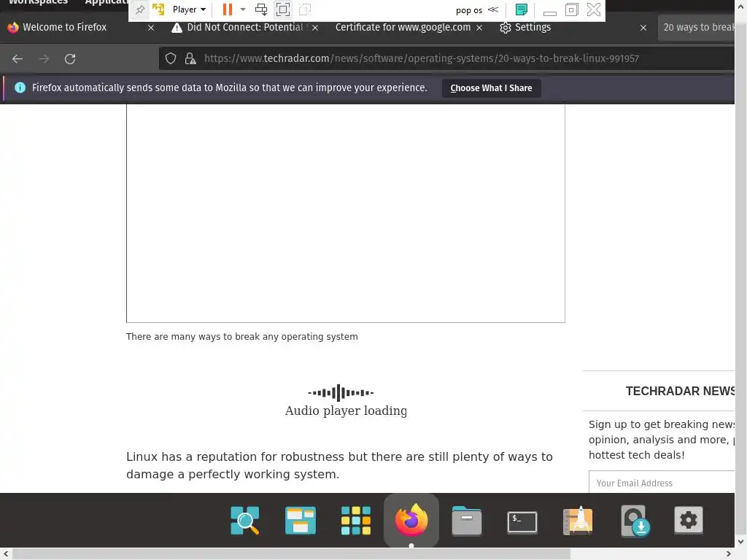Open the Player menu dropdown
747x560 pixels.
pos(189,9)
